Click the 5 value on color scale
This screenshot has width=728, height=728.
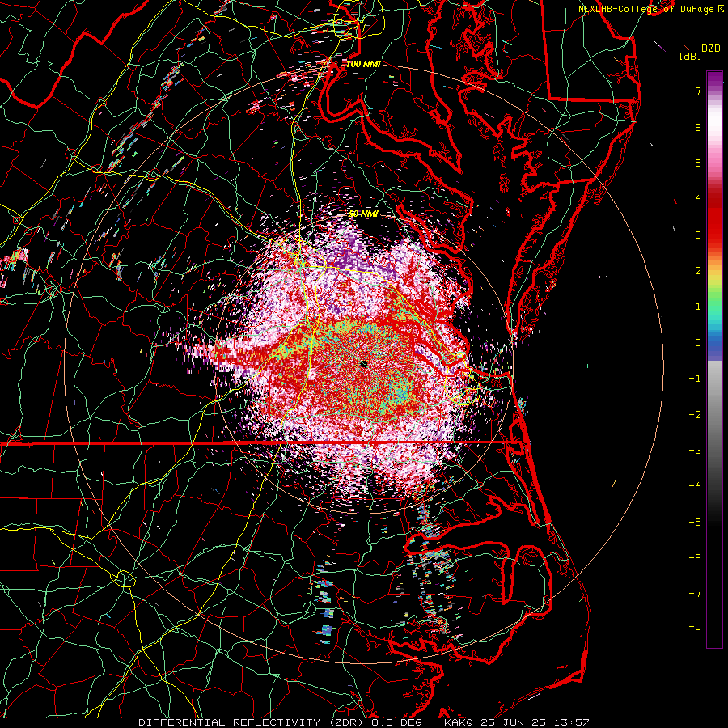click(x=698, y=163)
